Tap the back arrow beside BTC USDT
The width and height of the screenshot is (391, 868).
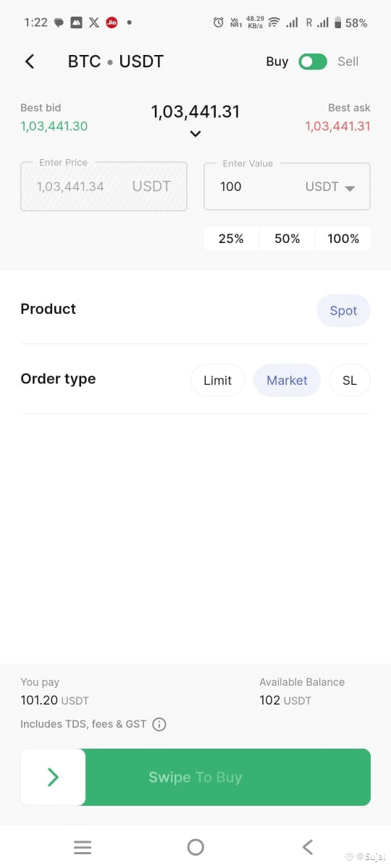[x=30, y=61]
